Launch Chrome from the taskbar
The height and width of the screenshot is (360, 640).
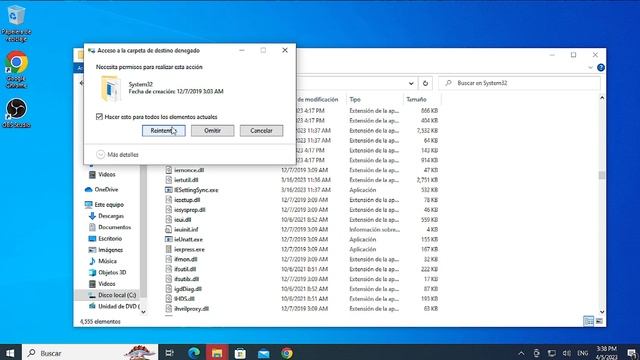[x=287, y=353]
